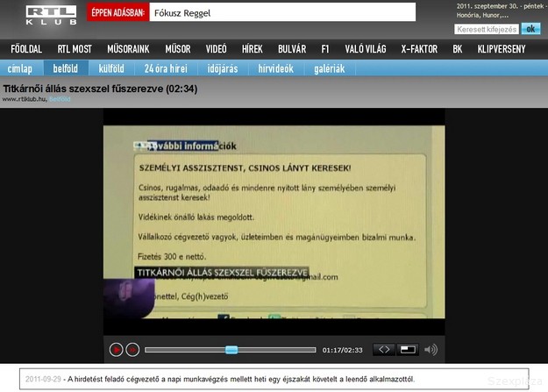Screen dimensions: 548x392
Task: Click the 01:17/02:33 time display
Action: (342, 350)
